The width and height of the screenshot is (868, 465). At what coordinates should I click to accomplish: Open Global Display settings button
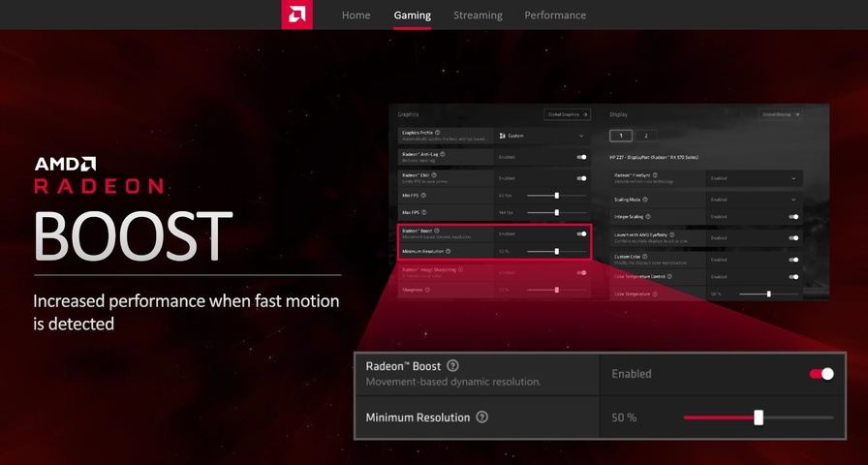point(781,114)
